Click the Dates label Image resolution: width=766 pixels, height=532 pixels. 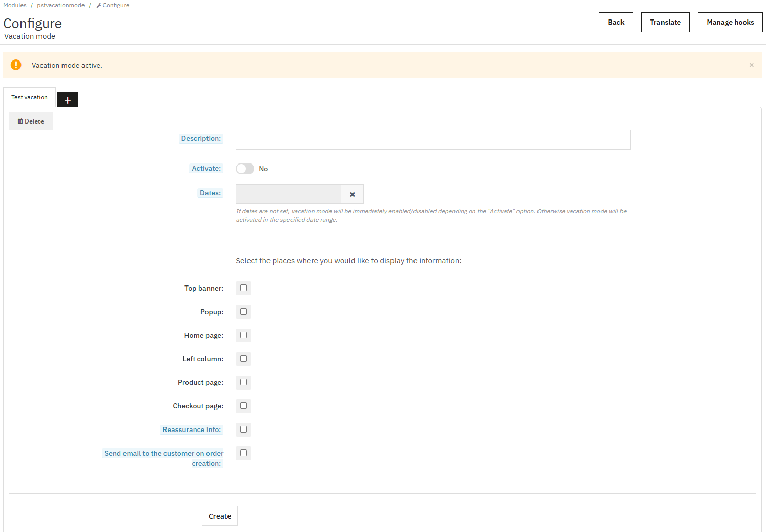coord(211,193)
